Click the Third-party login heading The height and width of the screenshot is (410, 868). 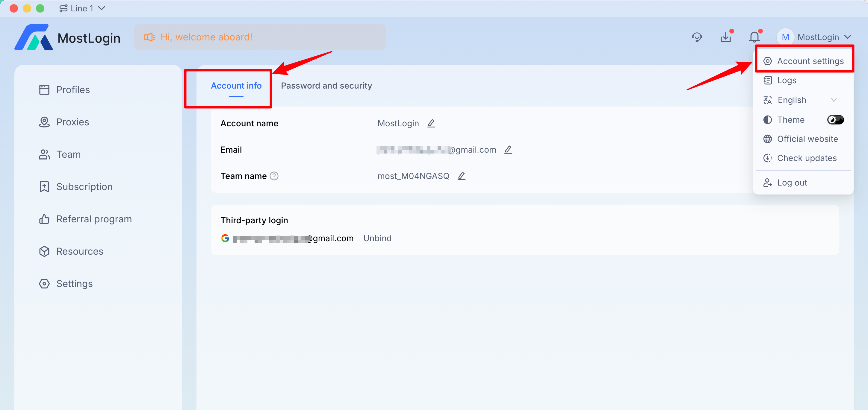click(x=254, y=220)
